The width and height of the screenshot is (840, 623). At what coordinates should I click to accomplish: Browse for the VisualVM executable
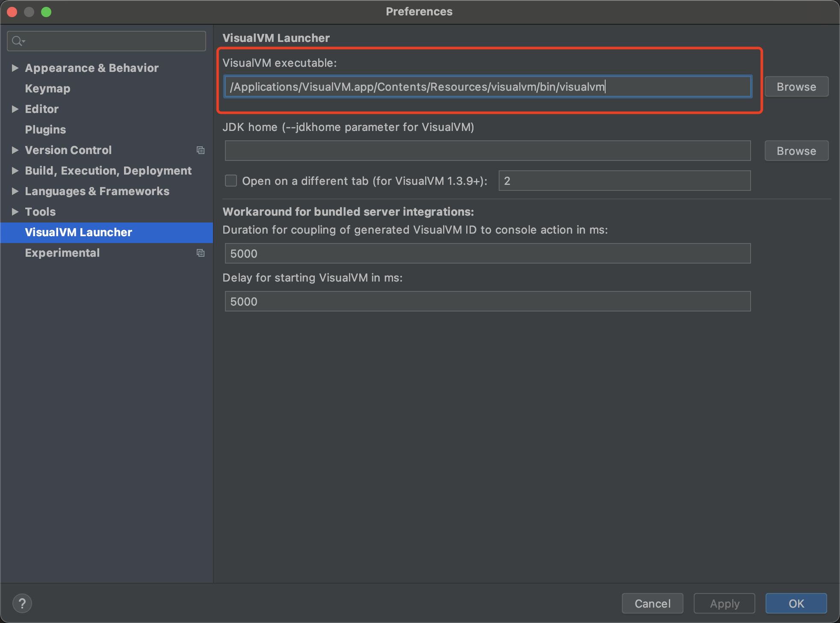click(796, 87)
